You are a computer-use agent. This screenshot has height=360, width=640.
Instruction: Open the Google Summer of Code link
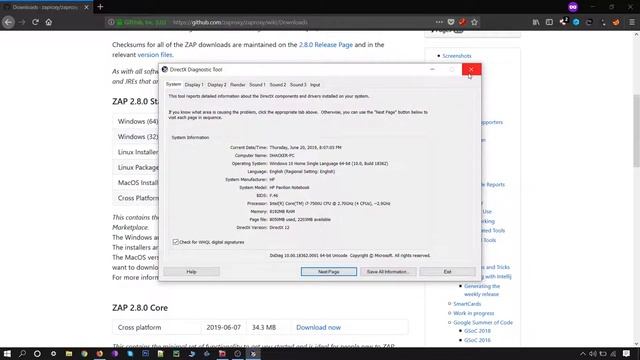483,322
